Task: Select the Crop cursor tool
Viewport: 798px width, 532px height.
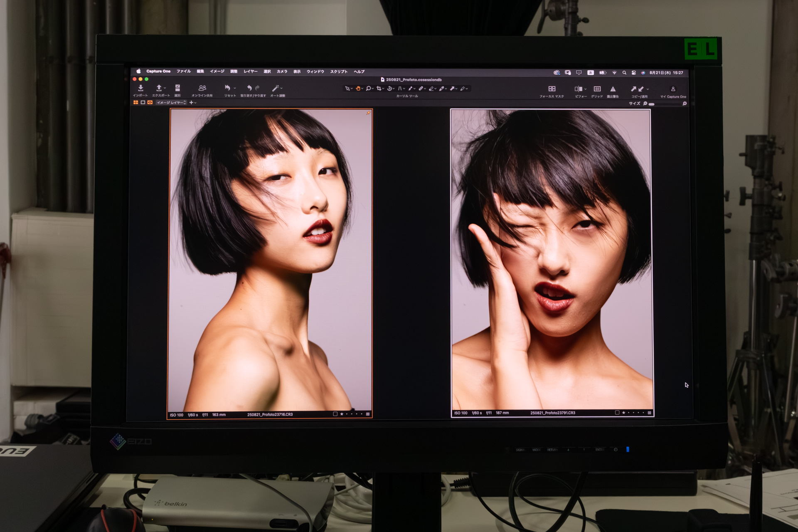Action: (379, 89)
